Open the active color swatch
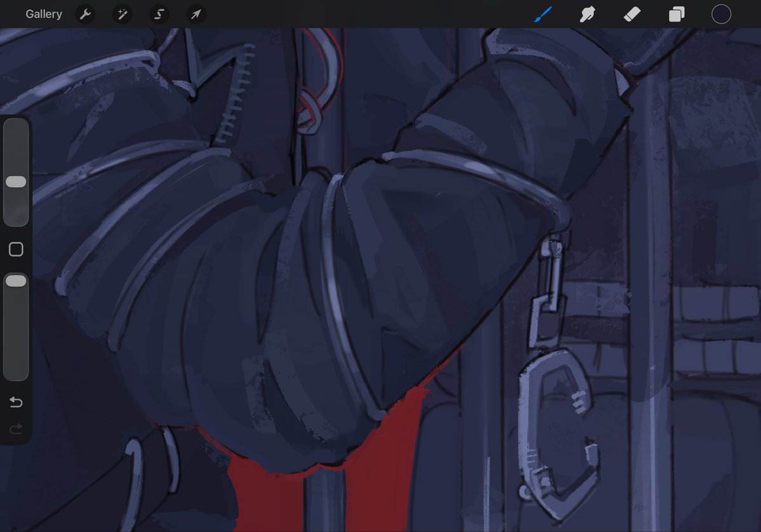This screenshot has height=532, width=761. click(x=721, y=14)
